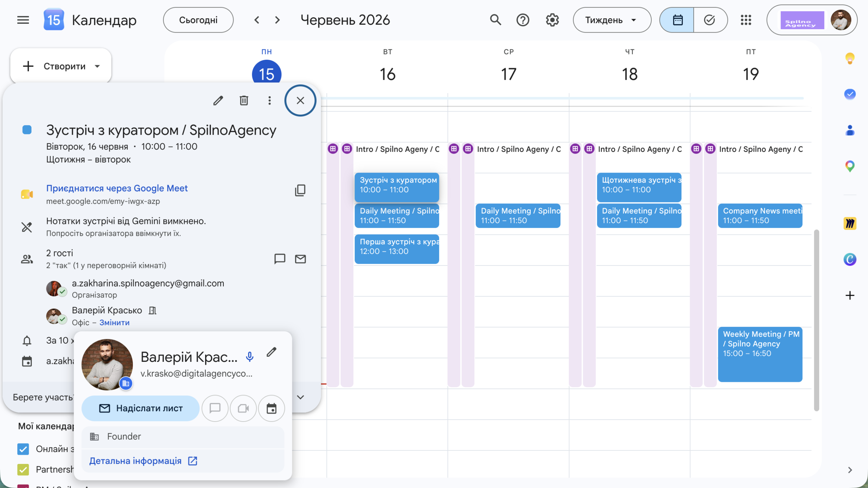This screenshot has height=488, width=868.
Task: Click the Сьогодні button
Action: [198, 20]
